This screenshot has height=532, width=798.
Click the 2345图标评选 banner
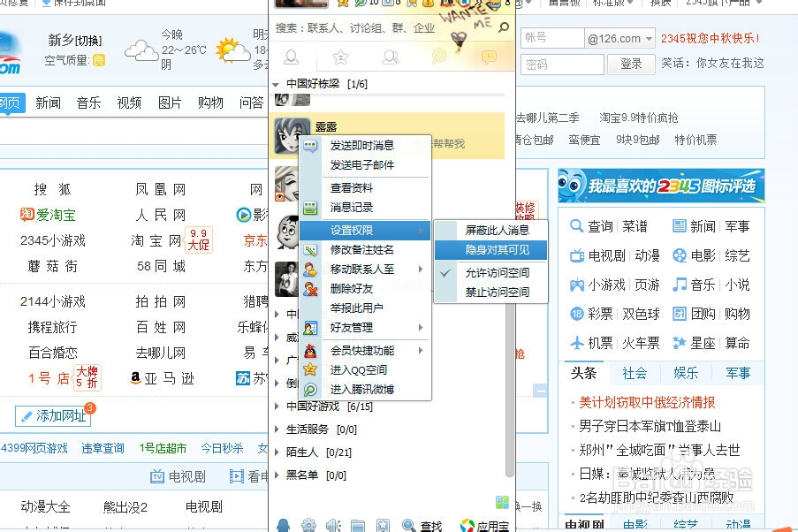click(x=661, y=186)
